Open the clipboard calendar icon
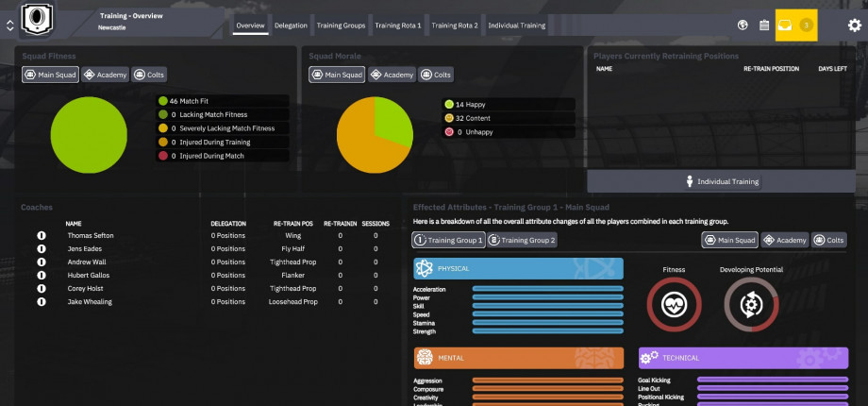The image size is (868, 406). tap(764, 25)
